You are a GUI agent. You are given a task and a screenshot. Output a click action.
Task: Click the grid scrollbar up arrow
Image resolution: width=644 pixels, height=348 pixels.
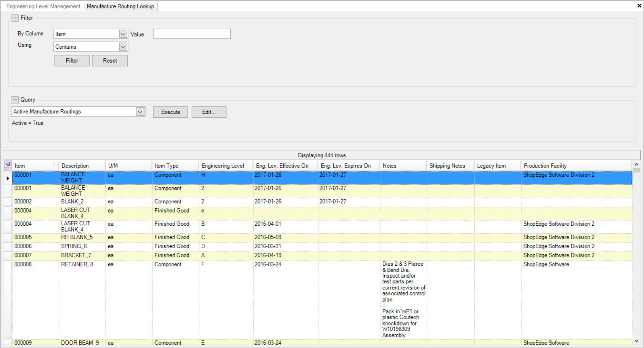click(x=636, y=164)
